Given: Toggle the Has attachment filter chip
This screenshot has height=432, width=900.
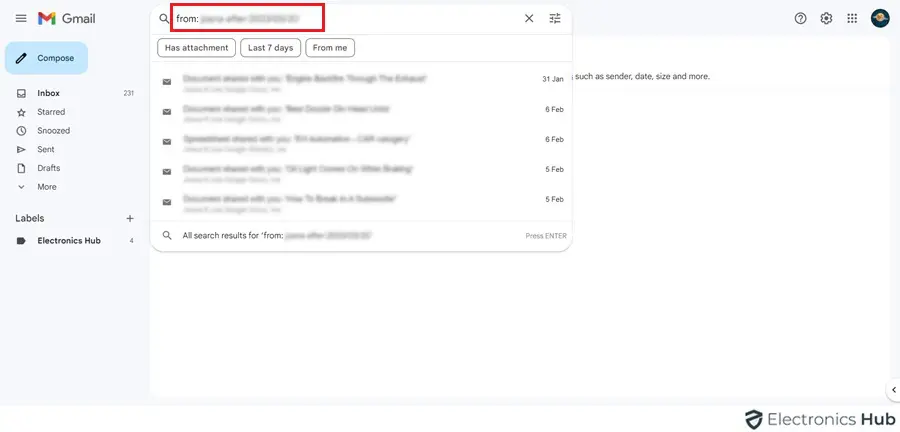Looking at the screenshot, I should [196, 48].
